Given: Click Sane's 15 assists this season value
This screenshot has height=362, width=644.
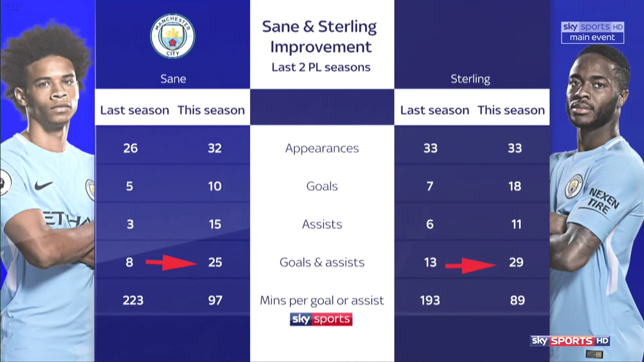Looking at the screenshot, I should click(x=215, y=224).
